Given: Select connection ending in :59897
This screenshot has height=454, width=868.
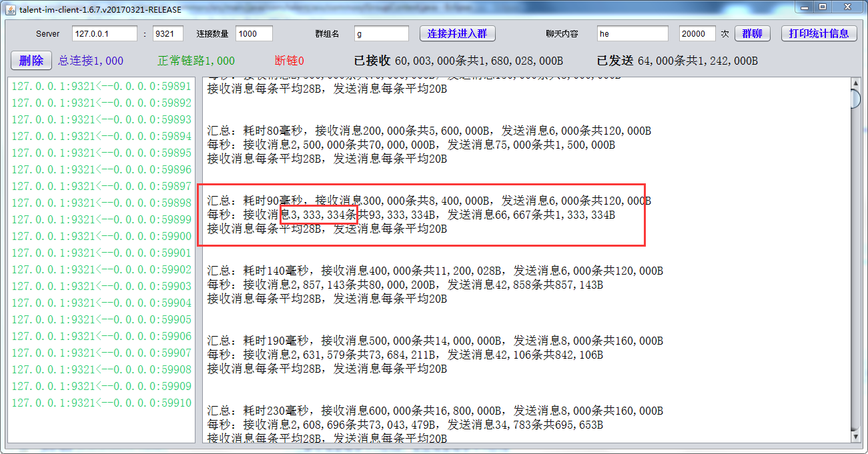Looking at the screenshot, I should 101,186.
